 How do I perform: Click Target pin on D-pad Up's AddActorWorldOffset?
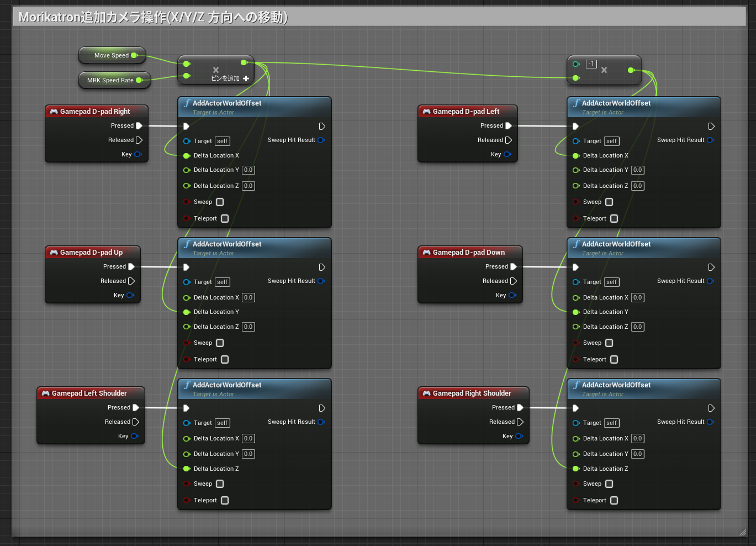pyautogui.click(x=187, y=282)
